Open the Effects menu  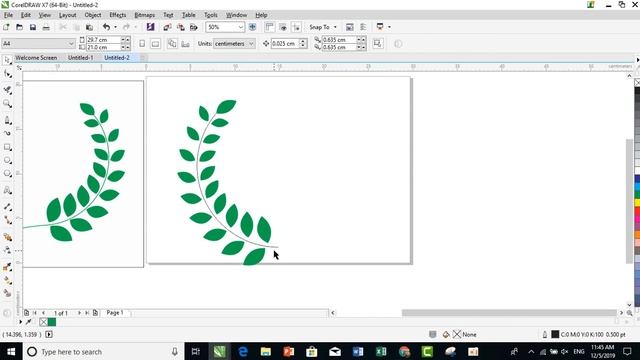(118, 15)
